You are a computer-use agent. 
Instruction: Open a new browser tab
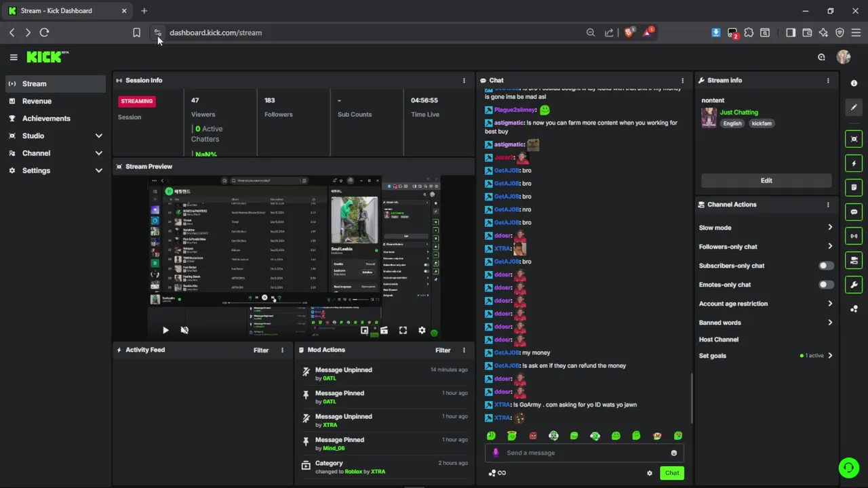144,11
